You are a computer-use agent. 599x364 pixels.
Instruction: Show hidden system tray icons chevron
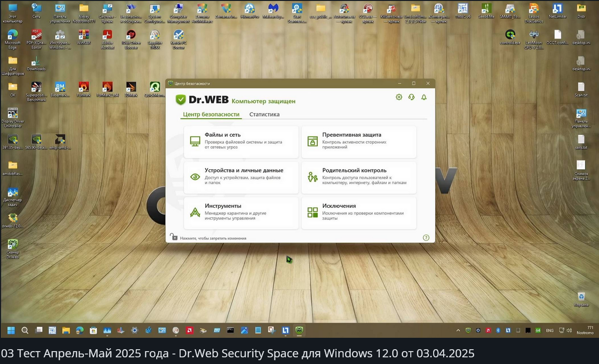[458, 330]
